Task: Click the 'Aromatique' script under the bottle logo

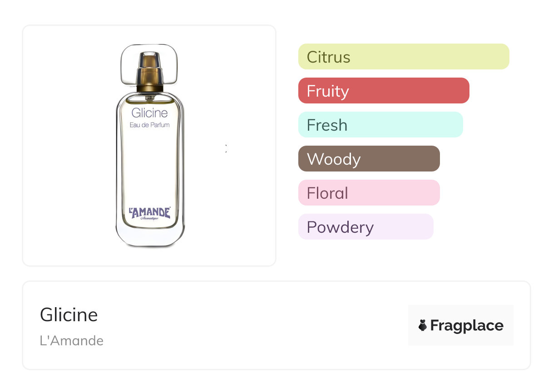Action: pyautogui.click(x=149, y=219)
